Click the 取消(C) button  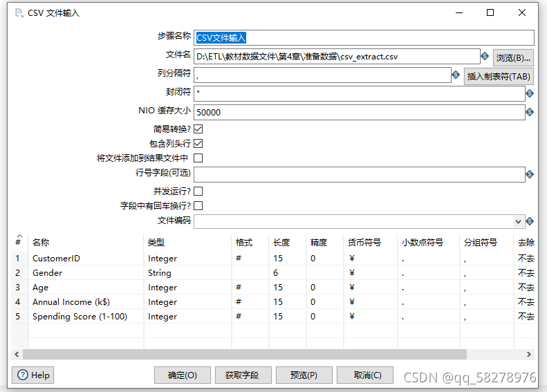pyautogui.click(x=365, y=375)
